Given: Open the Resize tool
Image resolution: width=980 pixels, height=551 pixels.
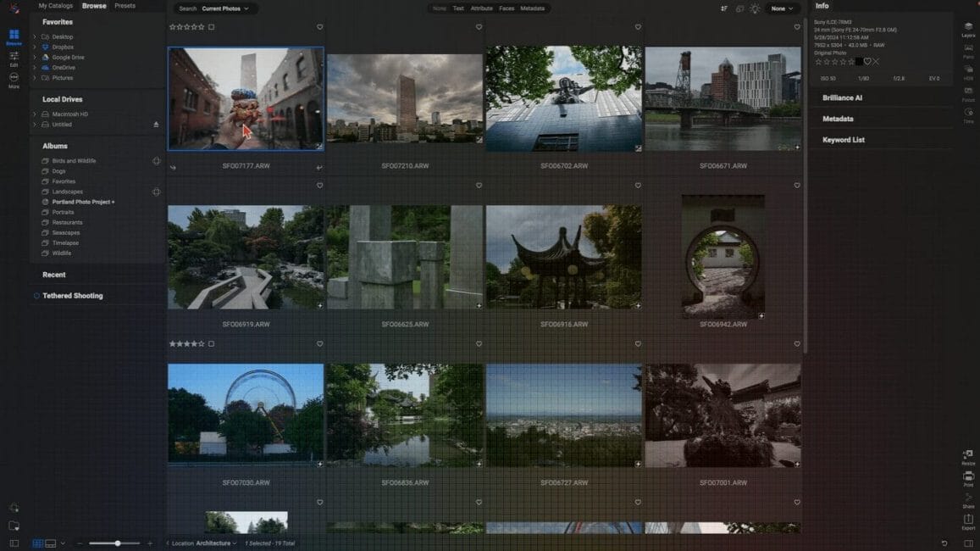Looking at the screenshot, I should (968, 454).
